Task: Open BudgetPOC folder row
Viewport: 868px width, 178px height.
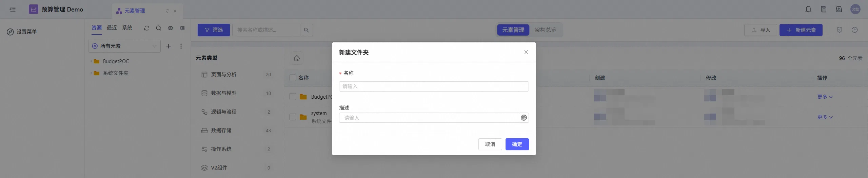Action: tap(321, 97)
